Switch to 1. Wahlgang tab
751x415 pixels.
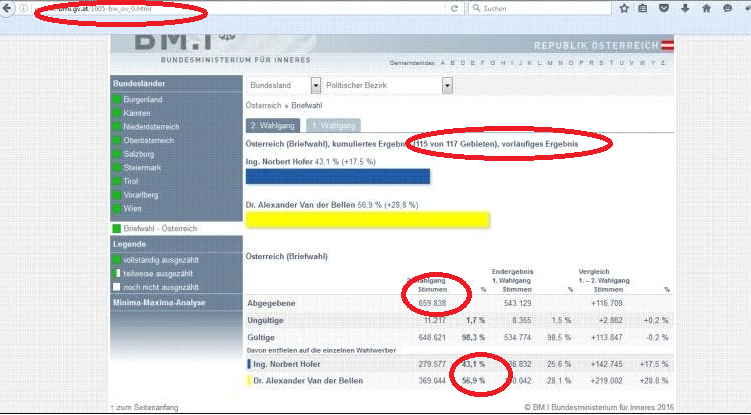(333, 126)
